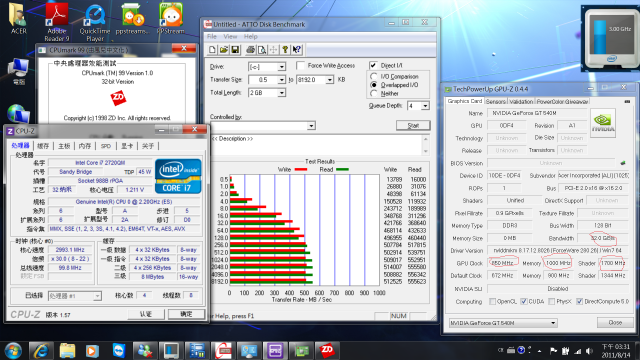Switch to the SPD tab in CPU-Z

point(106,146)
